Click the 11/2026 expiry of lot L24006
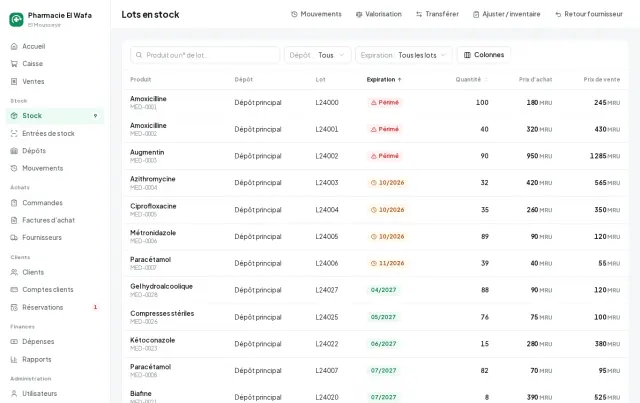Viewport: 640px width, 403px height. [x=387, y=263]
